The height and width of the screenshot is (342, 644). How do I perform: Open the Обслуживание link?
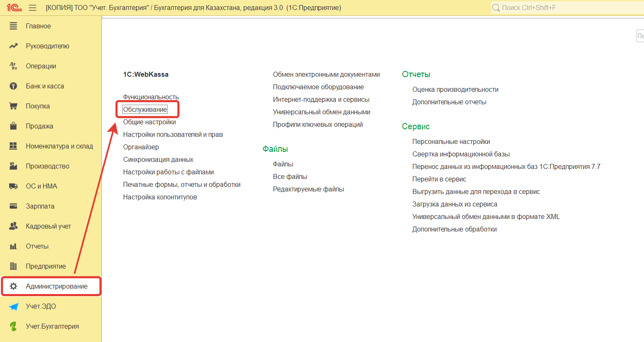(x=145, y=109)
